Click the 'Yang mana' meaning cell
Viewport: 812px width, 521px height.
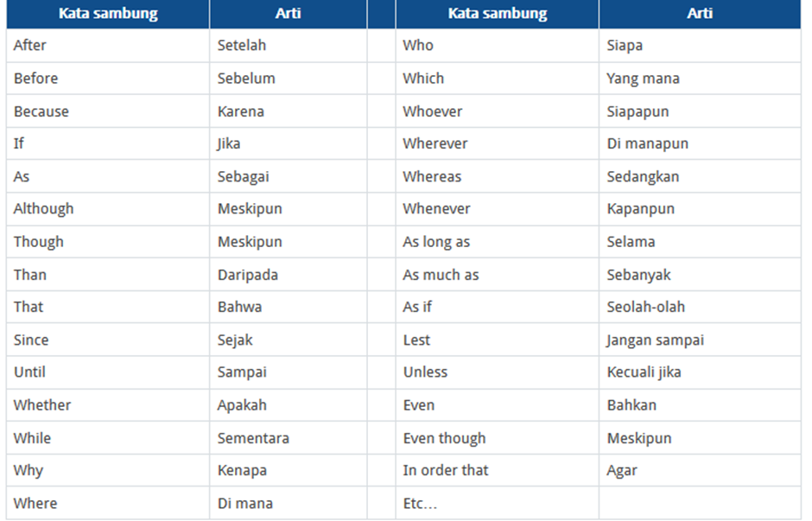[700, 79]
